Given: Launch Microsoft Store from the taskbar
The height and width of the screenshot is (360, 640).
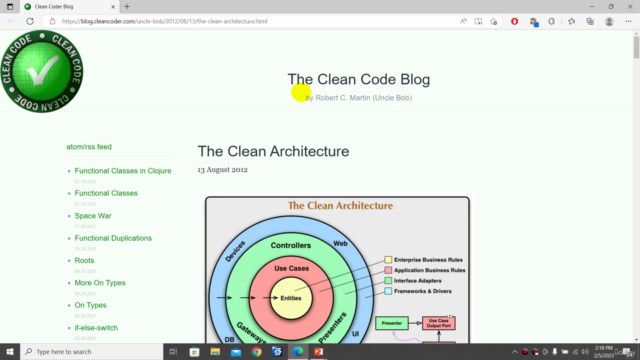Looking at the screenshot, I should click(x=194, y=351).
